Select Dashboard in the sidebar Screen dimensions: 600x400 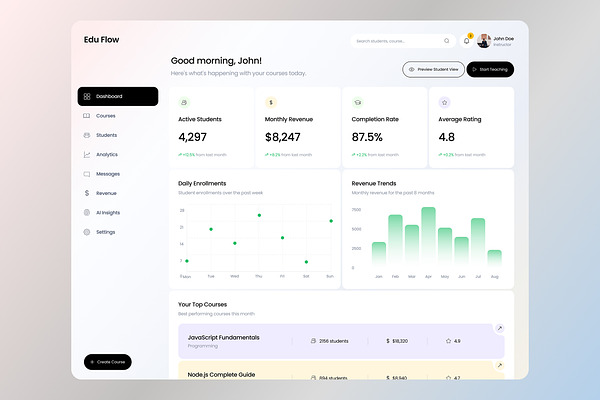click(x=118, y=96)
